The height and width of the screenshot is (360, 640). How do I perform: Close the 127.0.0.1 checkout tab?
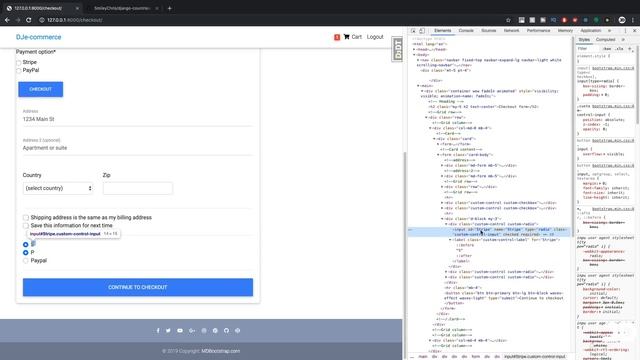click(x=77, y=8)
